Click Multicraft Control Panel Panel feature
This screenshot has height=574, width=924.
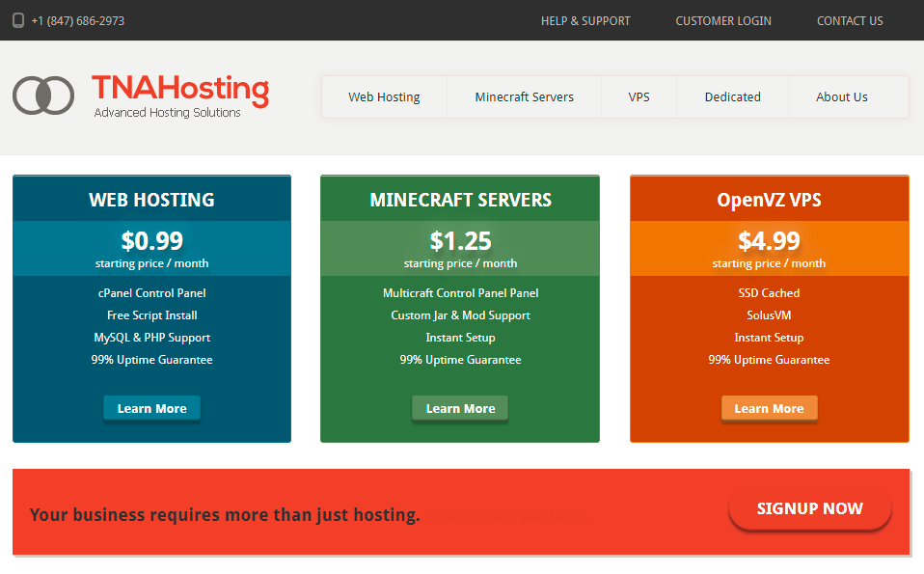pyautogui.click(x=461, y=293)
